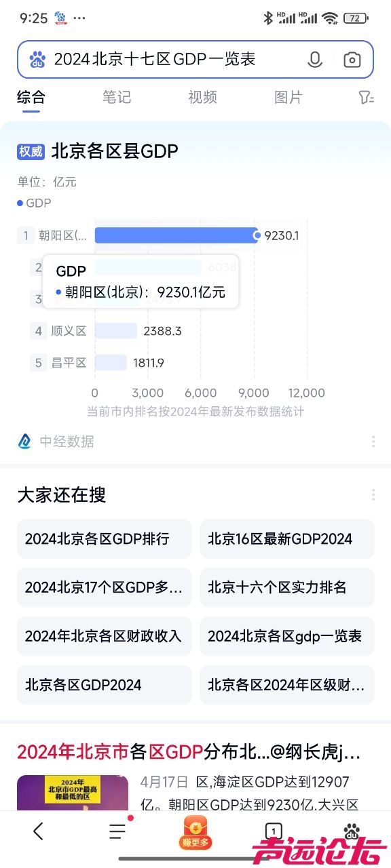Open more options beside 大家还在搜

[373, 494]
